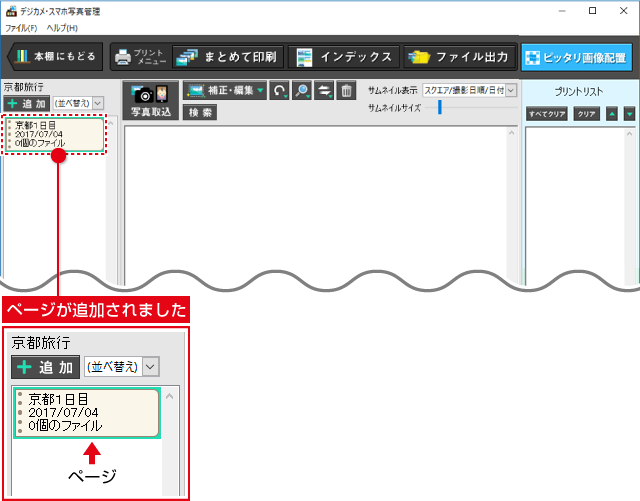The height and width of the screenshot is (501, 640).
Task: Minimize the photo management window
Action: (562, 11)
